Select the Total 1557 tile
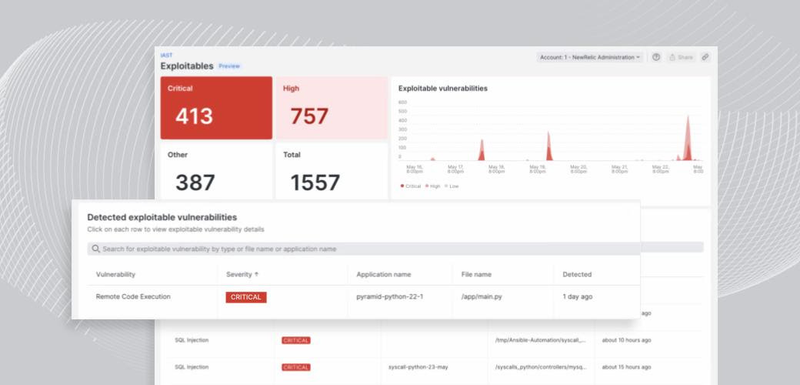This screenshot has height=385, width=800. click(x=332, y=171)
